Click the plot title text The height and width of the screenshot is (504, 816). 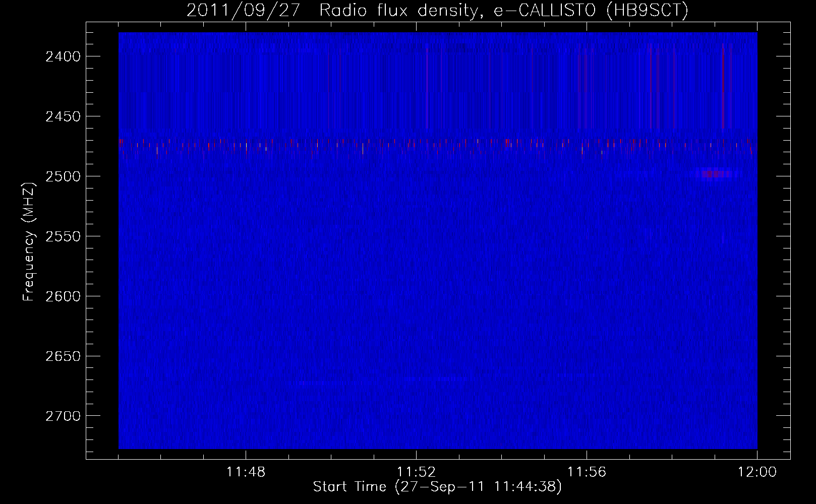pyautogui.click(x=437, y=10)
